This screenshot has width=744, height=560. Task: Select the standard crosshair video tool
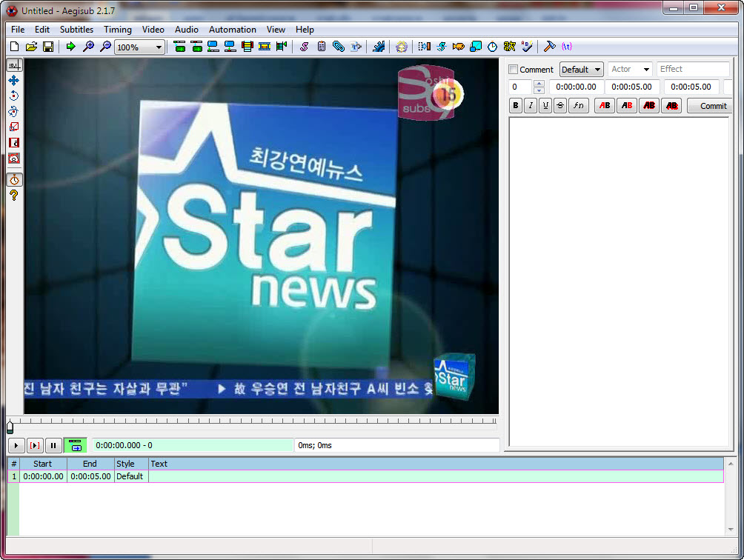tap(14, 65)
